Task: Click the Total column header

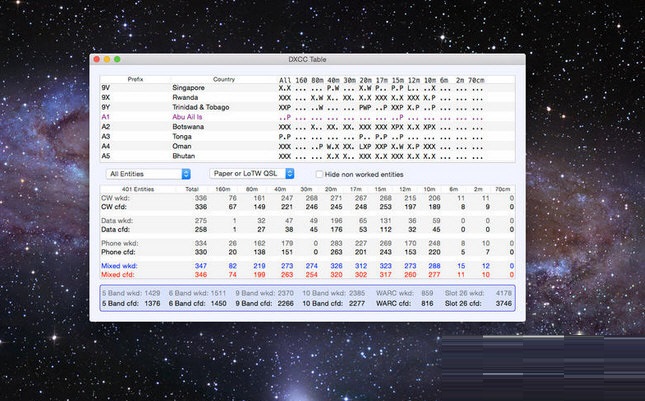Action: coord(192,189)
